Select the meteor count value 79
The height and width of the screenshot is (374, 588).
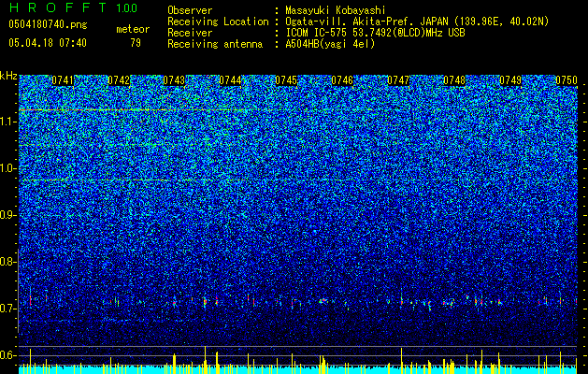(x=136, y=43)
